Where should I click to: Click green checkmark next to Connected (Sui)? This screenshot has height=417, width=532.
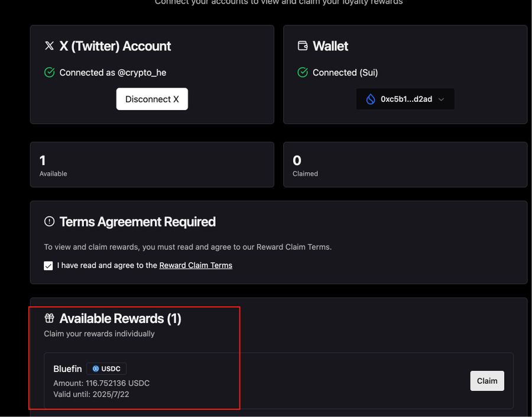click(303, 72)
